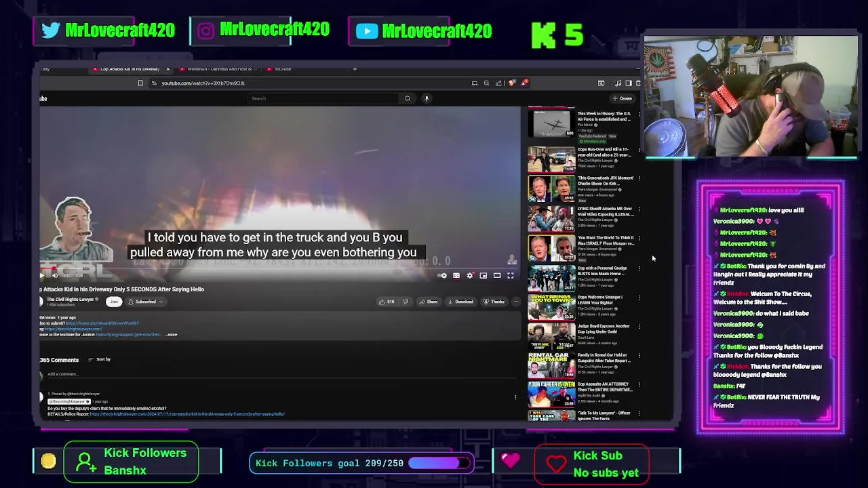Switch video to miniplayer mode

[x=484, y=276]
